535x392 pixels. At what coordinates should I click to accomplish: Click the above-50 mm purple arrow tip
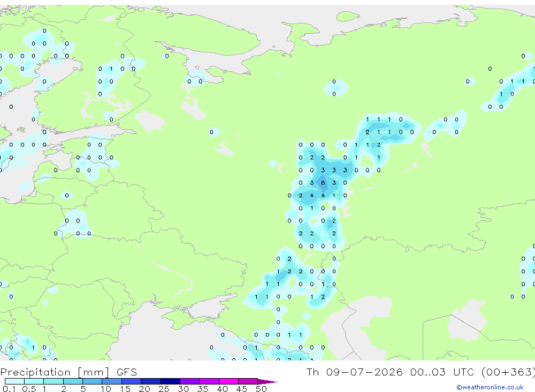coord(267,381)
